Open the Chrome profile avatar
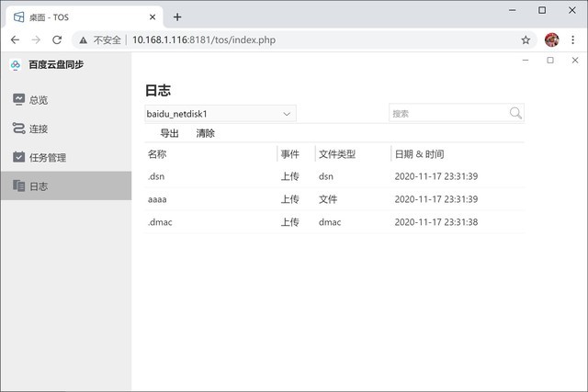This screenshot has width=588, height=392. pos(551,39)
